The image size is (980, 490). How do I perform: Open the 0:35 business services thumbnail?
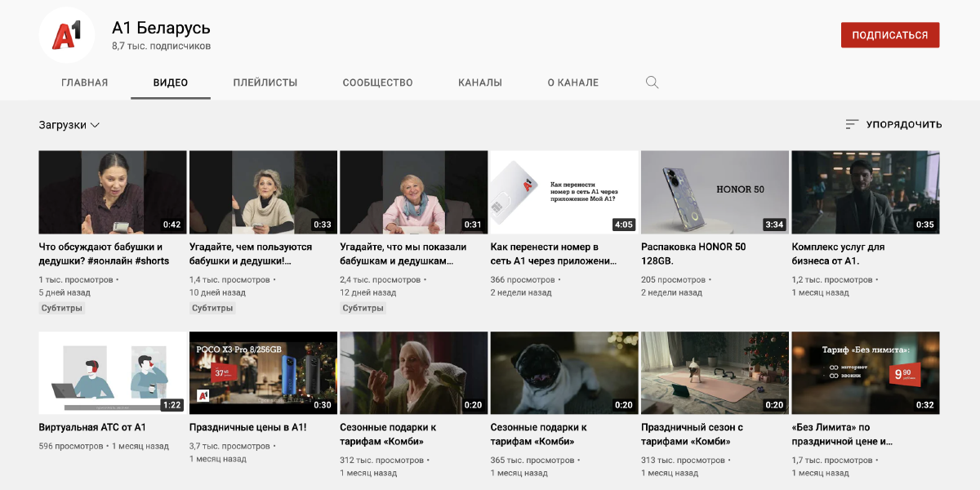[866, 192]
